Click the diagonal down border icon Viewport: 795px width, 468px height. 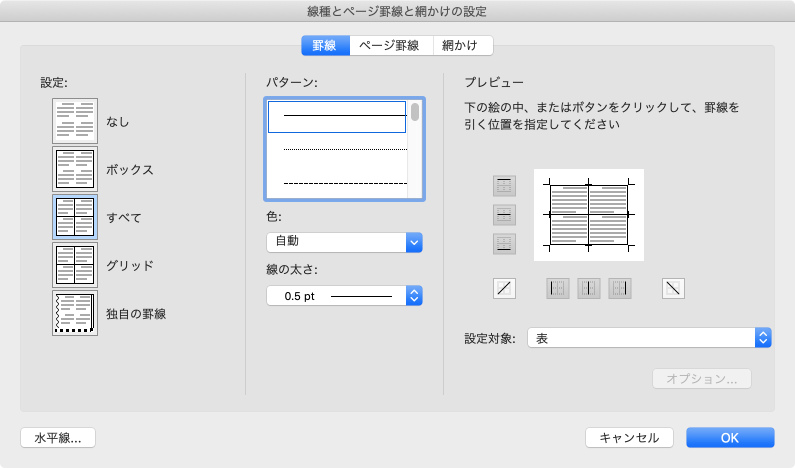tap(674, 289)
